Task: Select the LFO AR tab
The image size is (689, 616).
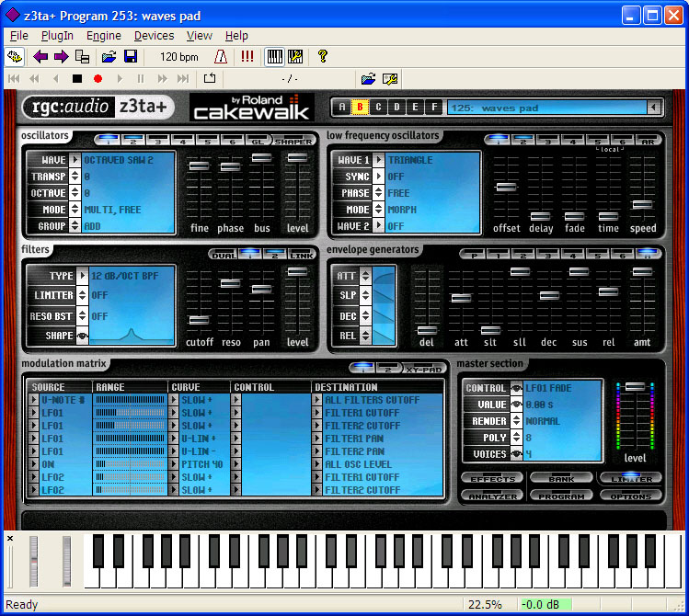Action: coord(649,141)
